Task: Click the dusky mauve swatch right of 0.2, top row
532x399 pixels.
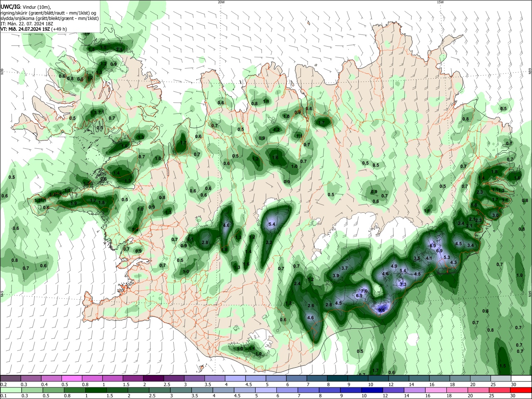Action: coord(10,378)
